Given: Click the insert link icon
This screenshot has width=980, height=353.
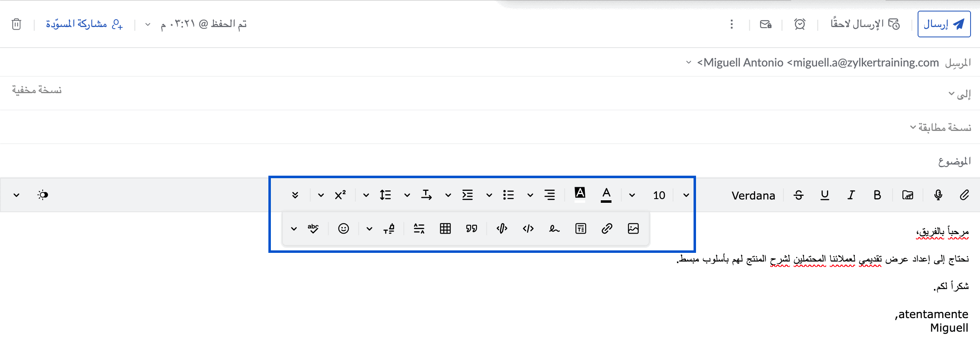Looking at the screenshot, I should coord(607,229).
